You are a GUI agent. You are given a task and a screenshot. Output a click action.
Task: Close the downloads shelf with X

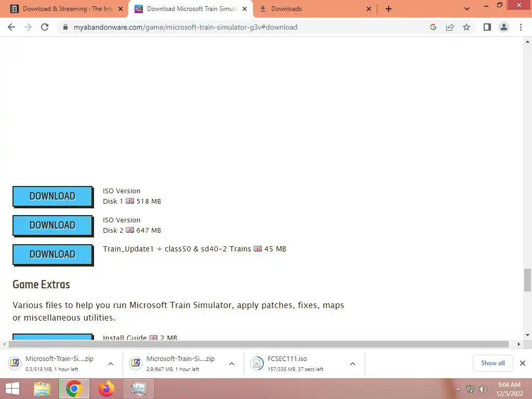[x=523, y=363]
